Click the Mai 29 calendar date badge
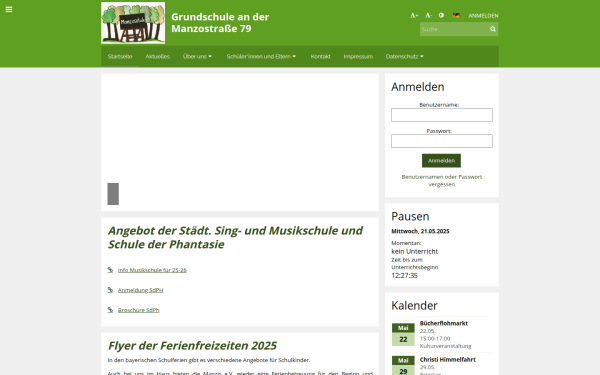600x375 pixels. 403,365
